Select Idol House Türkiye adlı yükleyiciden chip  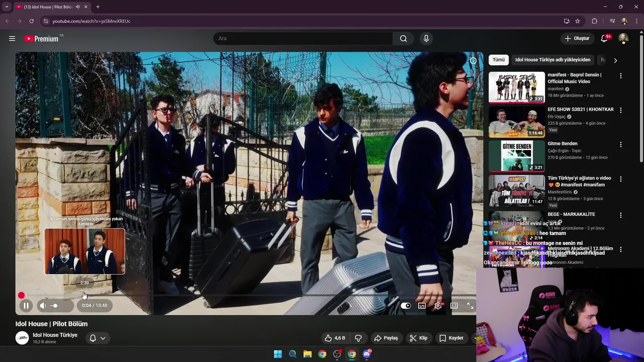point(552,60)
